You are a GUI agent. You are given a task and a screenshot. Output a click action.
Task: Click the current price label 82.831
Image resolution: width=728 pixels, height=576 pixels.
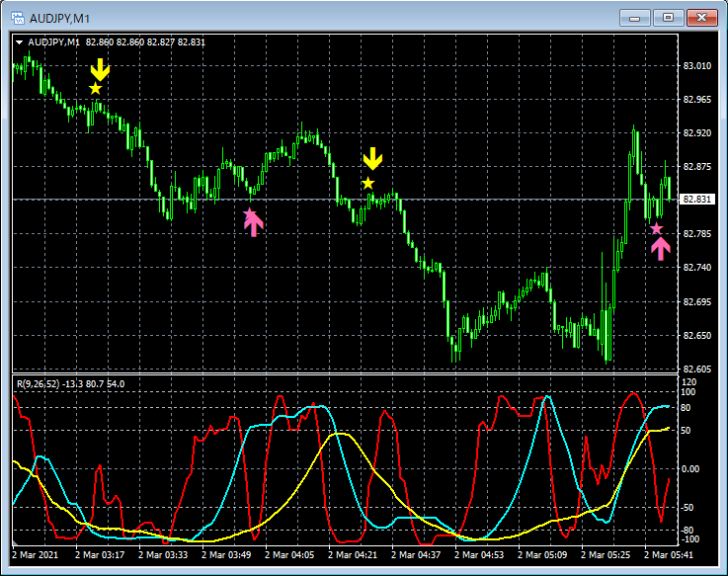[697, 200]
